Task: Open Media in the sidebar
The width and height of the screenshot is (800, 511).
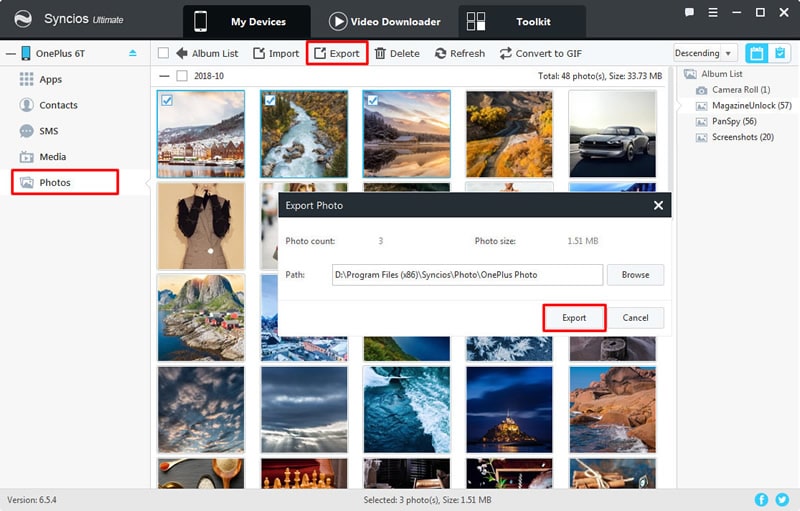Action: (x=43, y=157)
